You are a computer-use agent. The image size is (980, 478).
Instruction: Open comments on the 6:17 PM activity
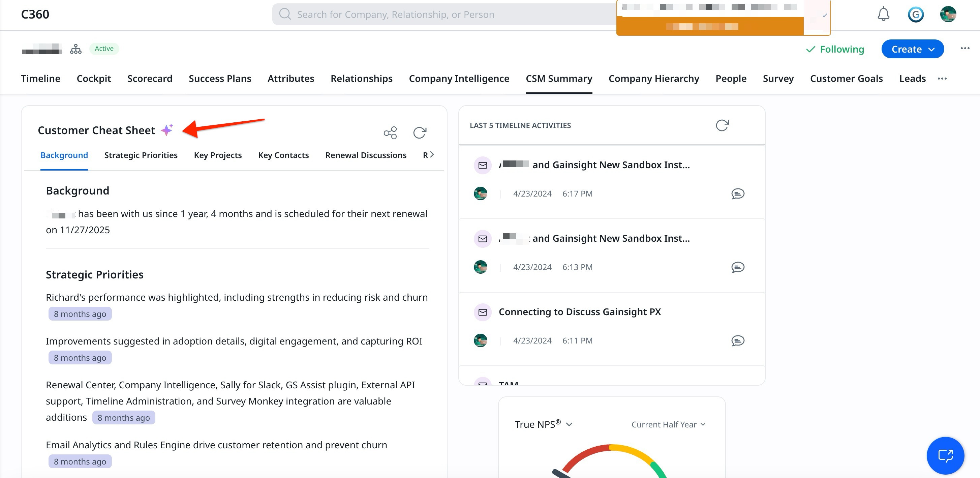click(737, 194)
